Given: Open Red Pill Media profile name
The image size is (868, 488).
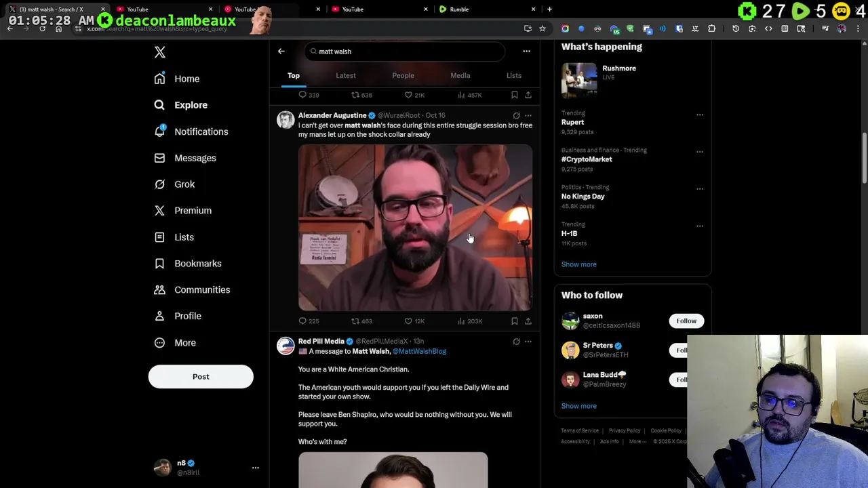Looking at the screenshot, I should click(x=321, y=342).
